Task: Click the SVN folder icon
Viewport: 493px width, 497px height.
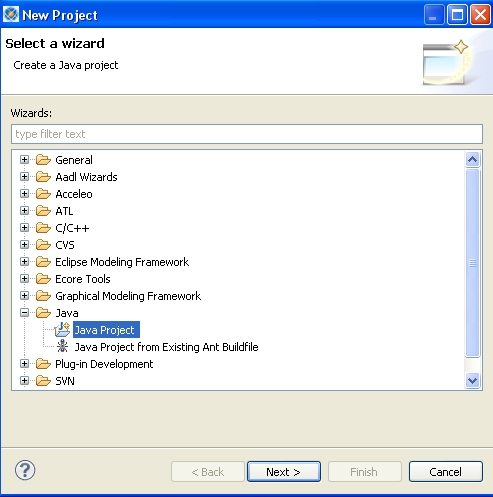Action: (43, 381)
